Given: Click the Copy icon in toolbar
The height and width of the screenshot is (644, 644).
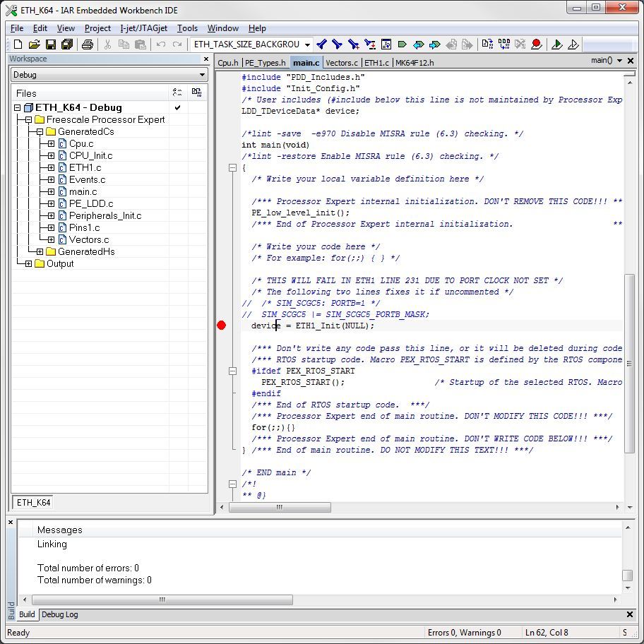Looking at the screenshot, I should click(124, 44).
